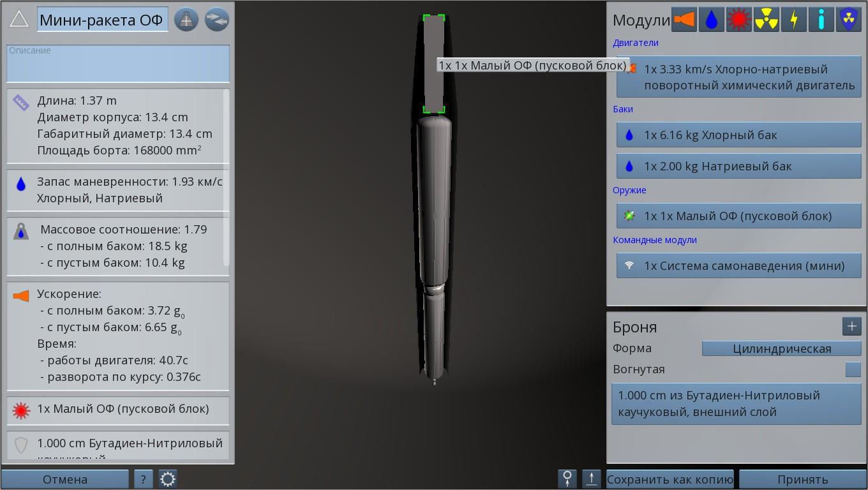Select the 6.16 kg Хлорный бак module

coord(738,135)
